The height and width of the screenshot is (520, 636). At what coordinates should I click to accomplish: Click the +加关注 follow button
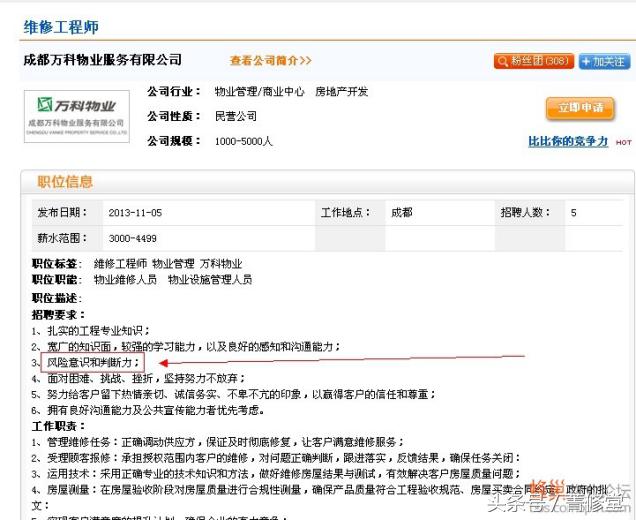[x=604, y=62]
